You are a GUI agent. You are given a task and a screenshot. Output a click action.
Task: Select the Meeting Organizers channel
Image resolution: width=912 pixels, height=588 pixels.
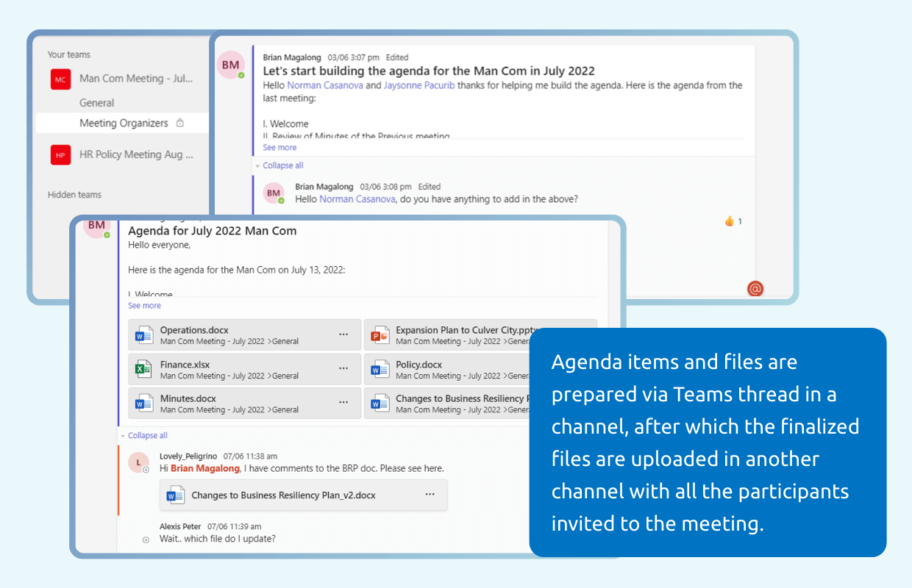tap(124, 123)
